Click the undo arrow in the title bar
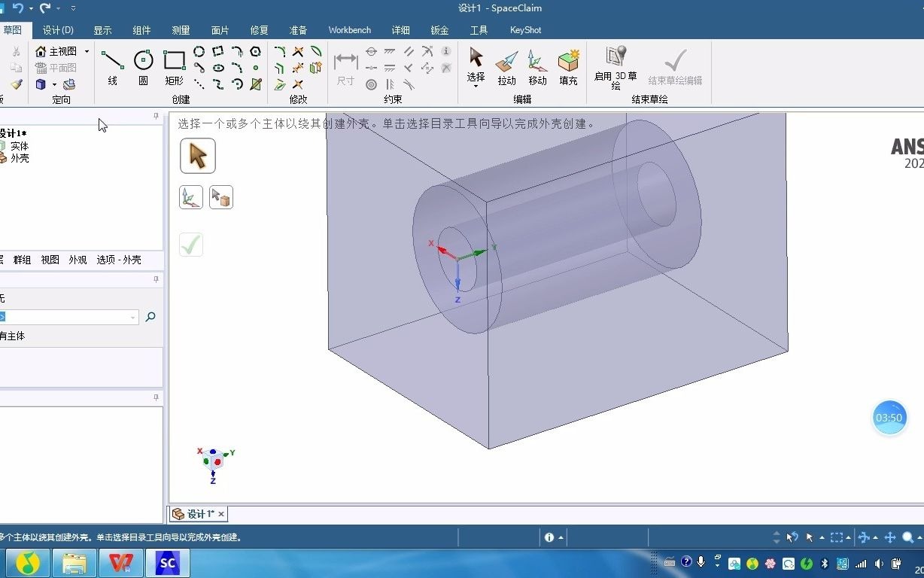 (18, 8)
